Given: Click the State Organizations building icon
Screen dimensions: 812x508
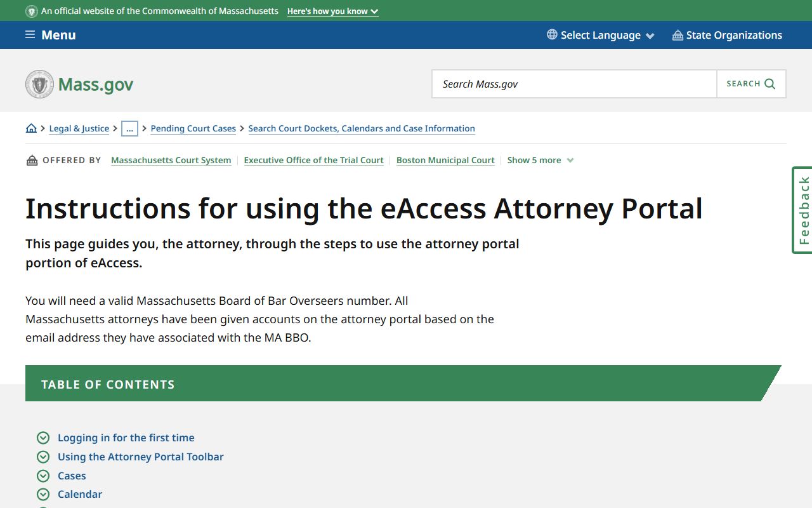Looking at the screenshot, I should (x=678, y=35).
